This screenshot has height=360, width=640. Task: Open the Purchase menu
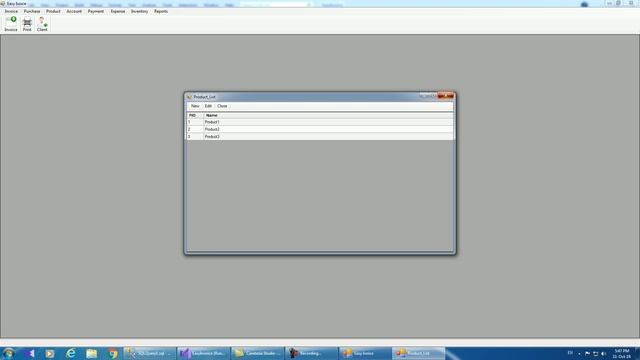tap(32, 11)
